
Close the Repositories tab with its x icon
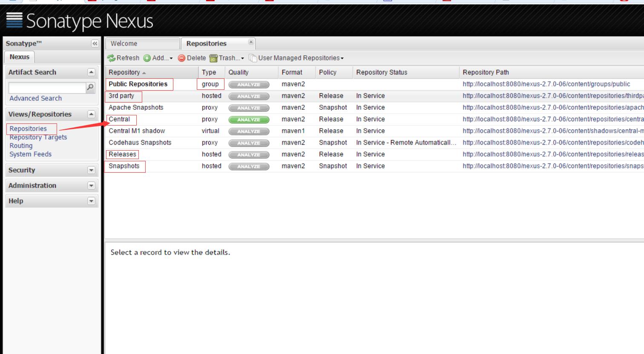point(251,42)
